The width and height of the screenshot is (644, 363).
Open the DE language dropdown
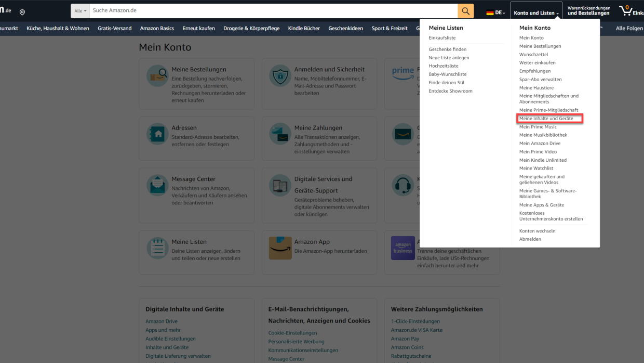click(496, 12)
